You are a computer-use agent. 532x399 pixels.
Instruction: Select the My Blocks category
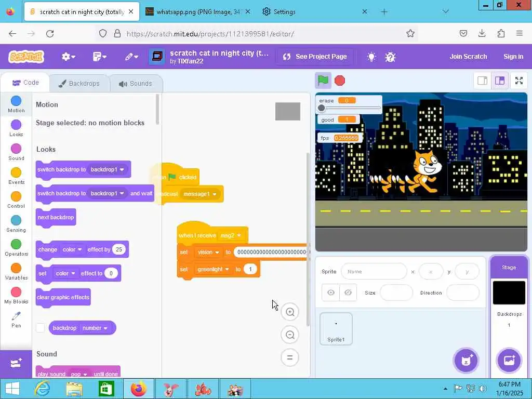click(16, 295)
